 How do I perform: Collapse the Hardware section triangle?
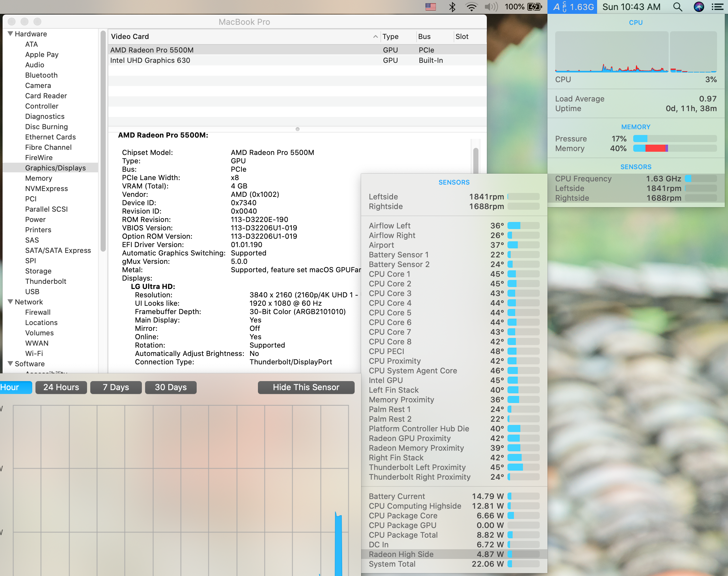coord(10,34)
